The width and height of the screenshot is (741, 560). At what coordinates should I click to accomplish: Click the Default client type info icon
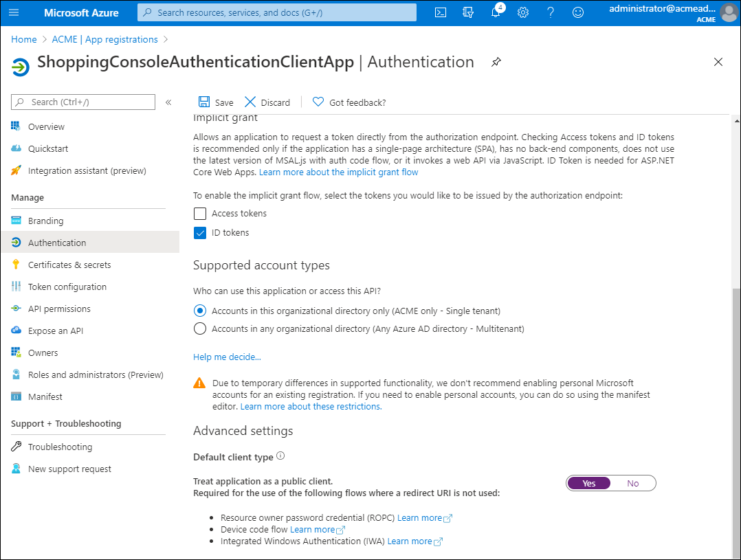280,456
